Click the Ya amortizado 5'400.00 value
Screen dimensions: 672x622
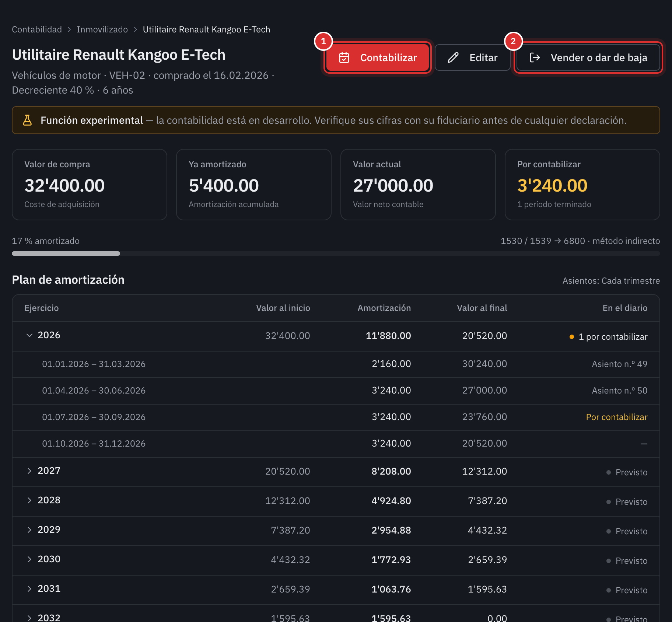224,185
